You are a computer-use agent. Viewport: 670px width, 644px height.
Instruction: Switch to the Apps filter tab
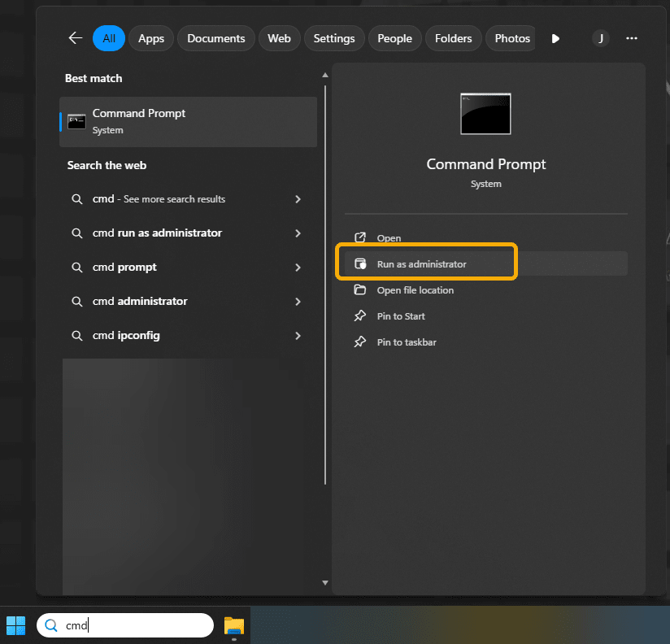[151, 38]
